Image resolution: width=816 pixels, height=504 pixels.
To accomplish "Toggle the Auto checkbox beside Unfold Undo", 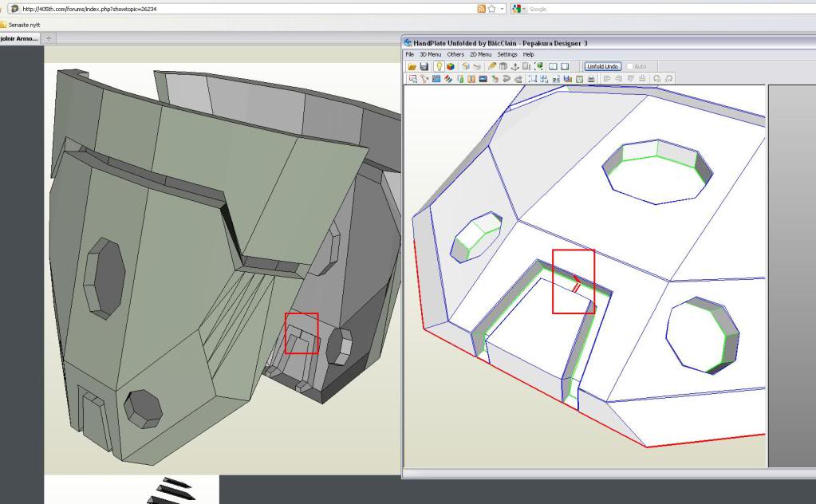I will (x=629, y=66).
